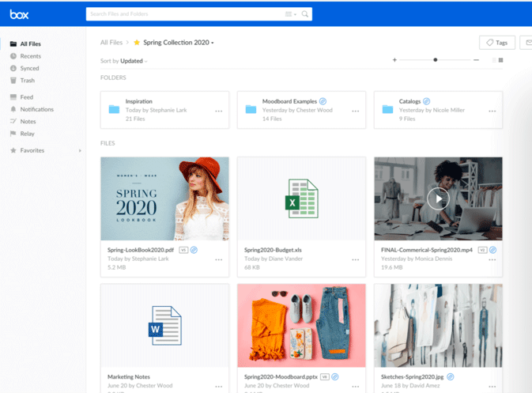The height and width of the screenshot is (393, 532).
Task: Click the Spring2020-Budget.xls file name
Action: (273, 250)
